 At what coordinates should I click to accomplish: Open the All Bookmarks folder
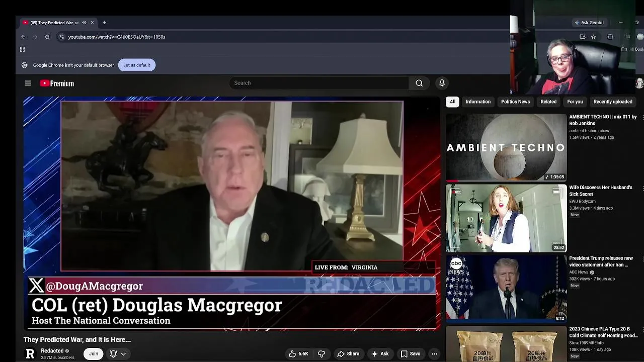tap(632, 49)
